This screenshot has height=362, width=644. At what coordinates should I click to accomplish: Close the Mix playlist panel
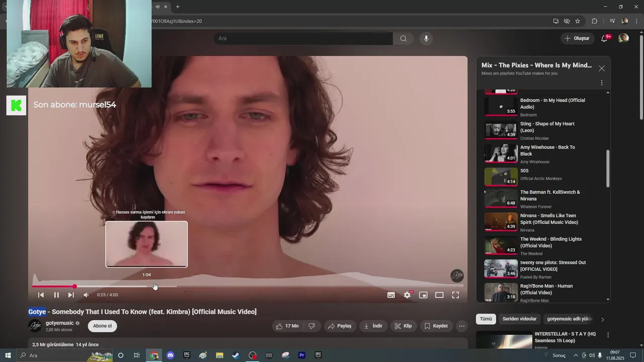pos(601,68)
